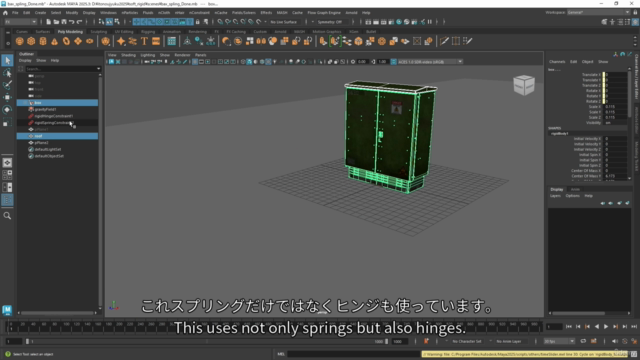Open the Outliner search filter dropdown arrow

point(98,69)
